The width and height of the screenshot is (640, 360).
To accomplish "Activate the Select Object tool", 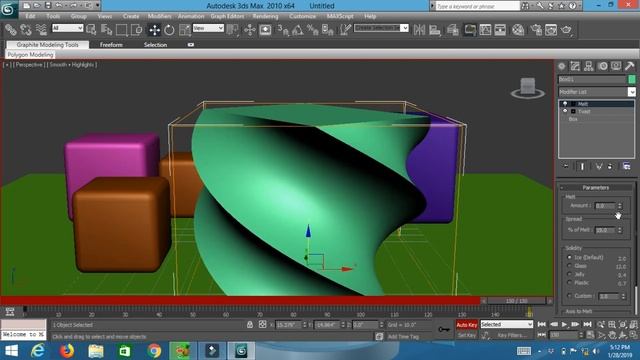I will coord(91,30).
